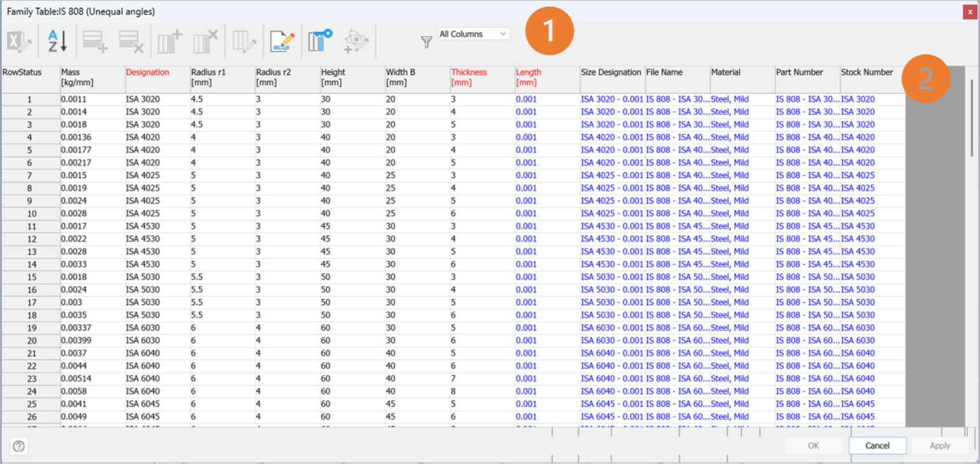The width and height of the screenshot is (980, 464).
Task: Click the Width B column header
Action: click(x=418, y=79)
